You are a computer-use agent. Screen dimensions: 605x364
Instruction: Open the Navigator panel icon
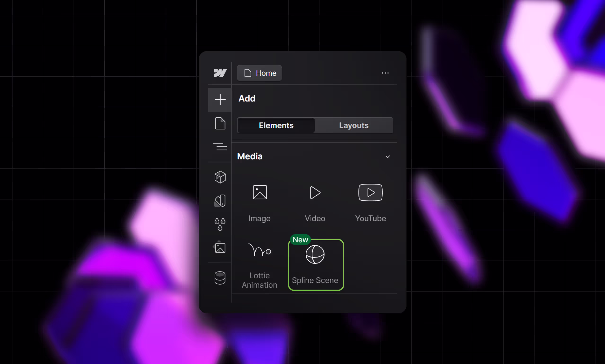point(220,146)
